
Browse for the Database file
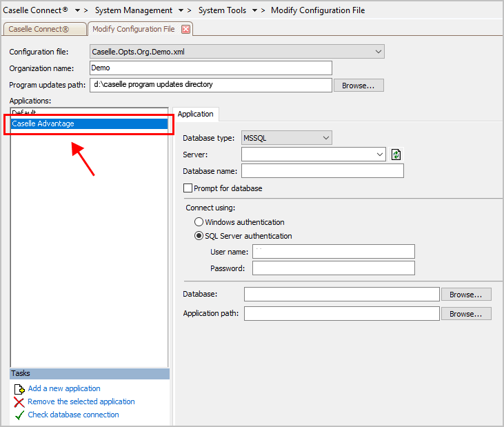pos(466,295)
